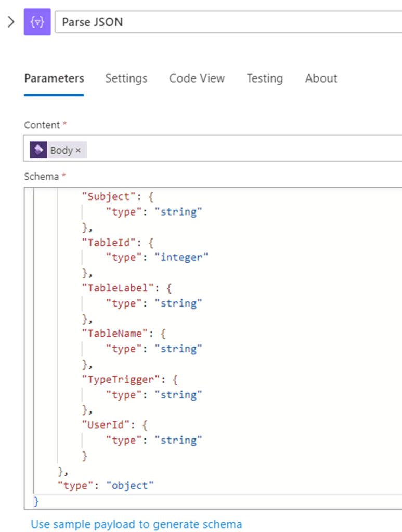The height and width of the screenshot is (532, 402).
Task: Collapse the panel with the chevron arrow
Action: pos(11,22)
